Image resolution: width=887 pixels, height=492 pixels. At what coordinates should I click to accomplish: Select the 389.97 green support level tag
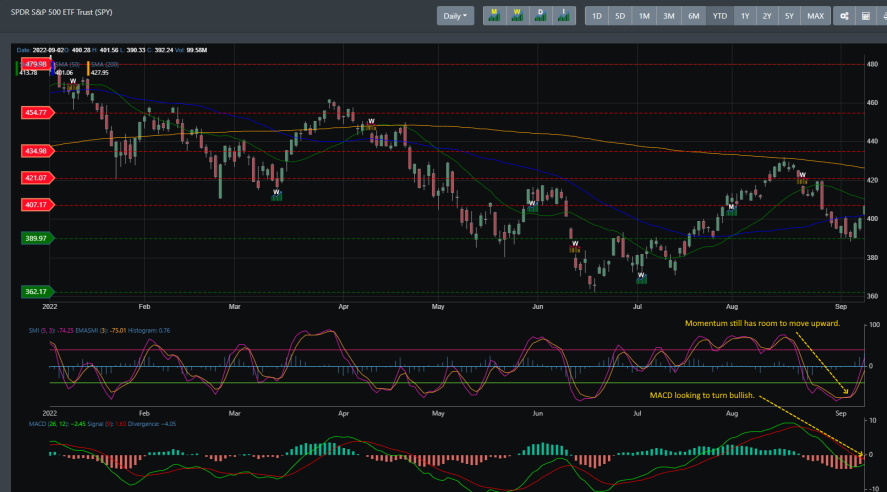click(37, 238)
